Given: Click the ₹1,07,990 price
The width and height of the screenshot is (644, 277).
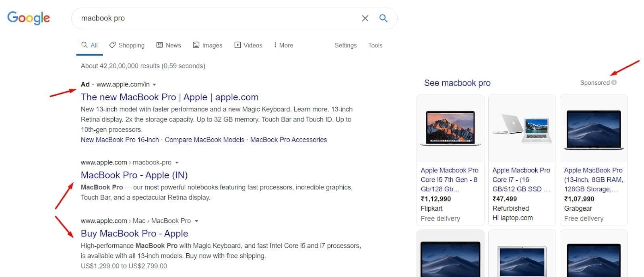Looking at the screenshot, I should point(579,199).
